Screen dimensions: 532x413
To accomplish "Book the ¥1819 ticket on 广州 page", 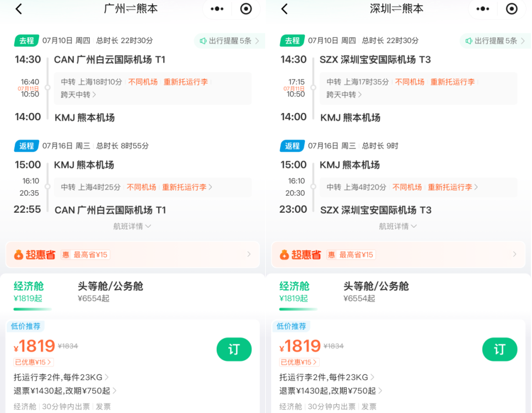I will pyautogui.click(x=234, y=349).
